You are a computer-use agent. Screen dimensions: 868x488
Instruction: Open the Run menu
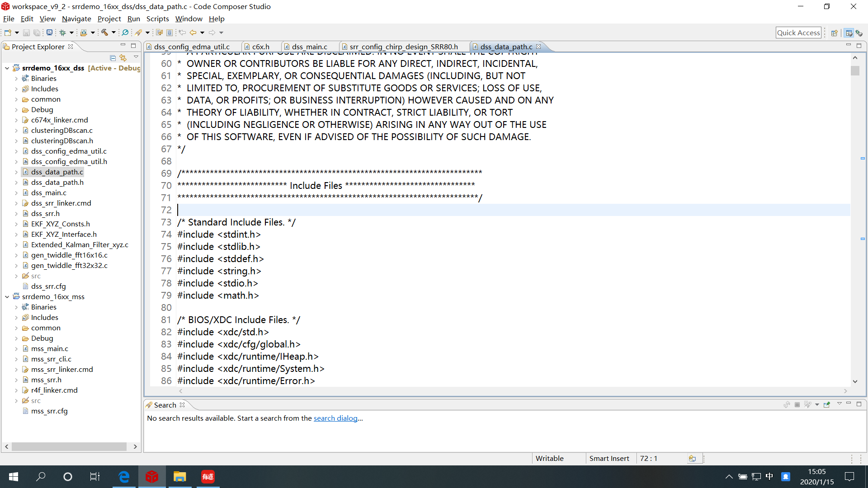click(x=133, y=19)
